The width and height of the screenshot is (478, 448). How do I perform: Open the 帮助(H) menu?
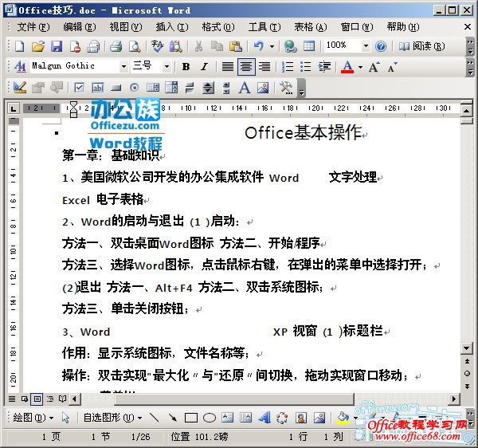pos(403,27)
